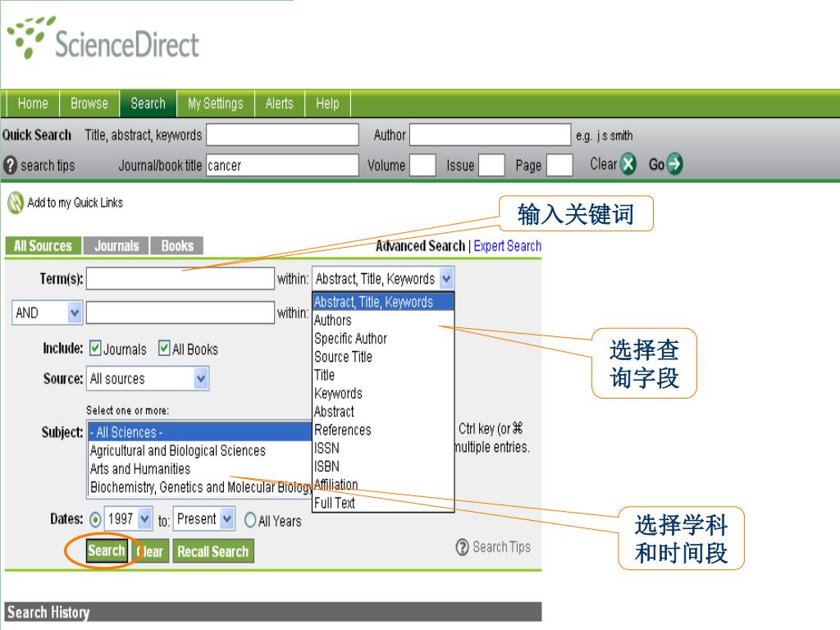Select All Sciences in the Subject list

(x=200, y=431)
